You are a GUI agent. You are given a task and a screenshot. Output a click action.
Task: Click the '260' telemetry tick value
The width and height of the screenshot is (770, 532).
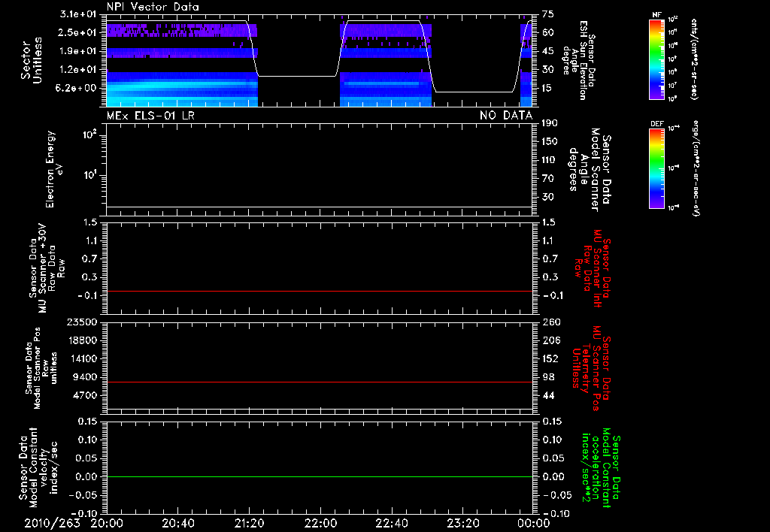(551, 322)
